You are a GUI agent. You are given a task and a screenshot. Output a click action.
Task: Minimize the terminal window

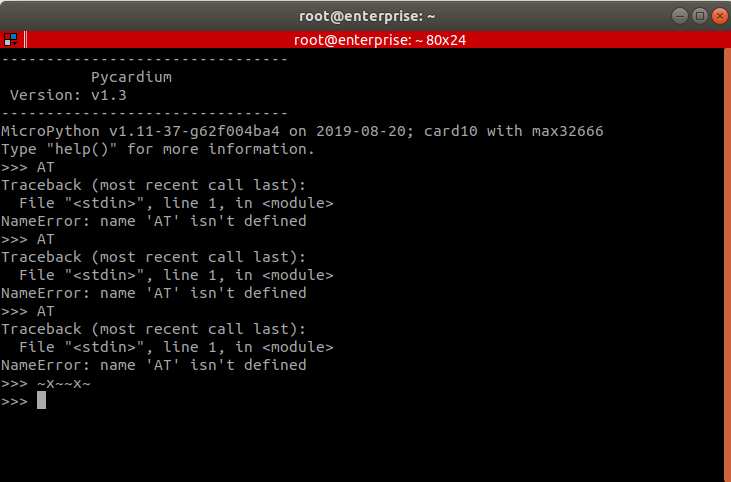click(x=680, y=15)
